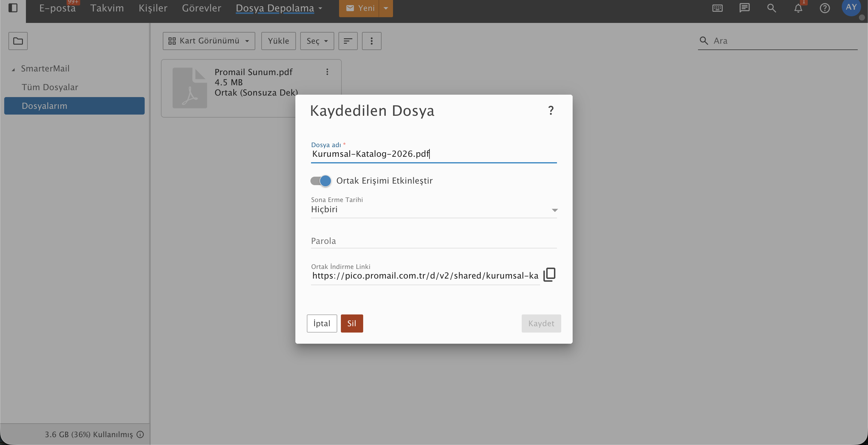This screenshot has width=868, height=445.
Task: Compose with the Yeni button
Action: 359,8
